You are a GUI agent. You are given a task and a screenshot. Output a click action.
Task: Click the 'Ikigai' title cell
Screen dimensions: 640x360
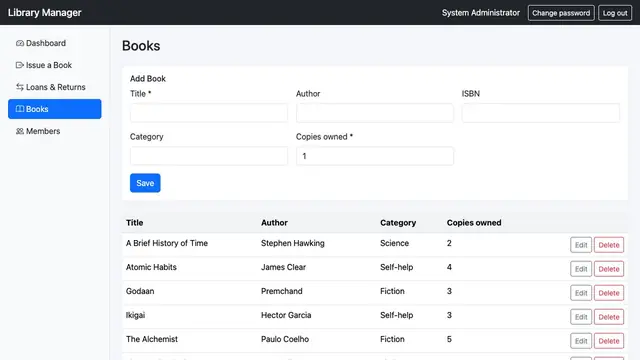(135, 315)
